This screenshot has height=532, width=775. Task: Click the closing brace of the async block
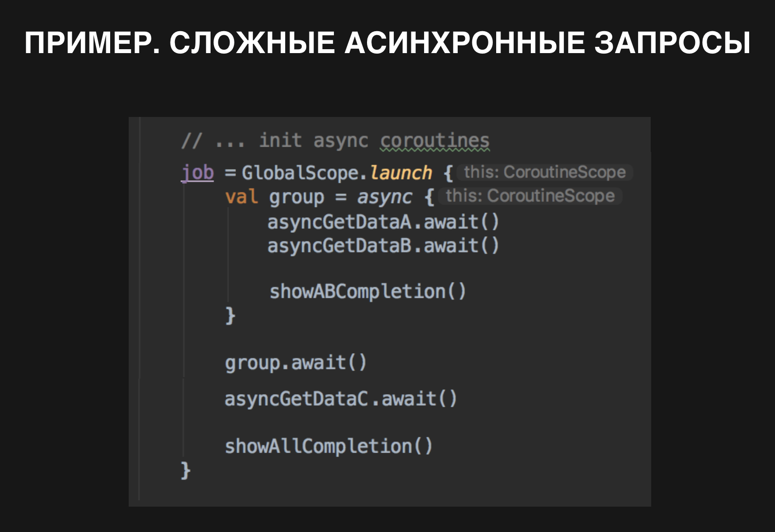(x=230, y=316)
